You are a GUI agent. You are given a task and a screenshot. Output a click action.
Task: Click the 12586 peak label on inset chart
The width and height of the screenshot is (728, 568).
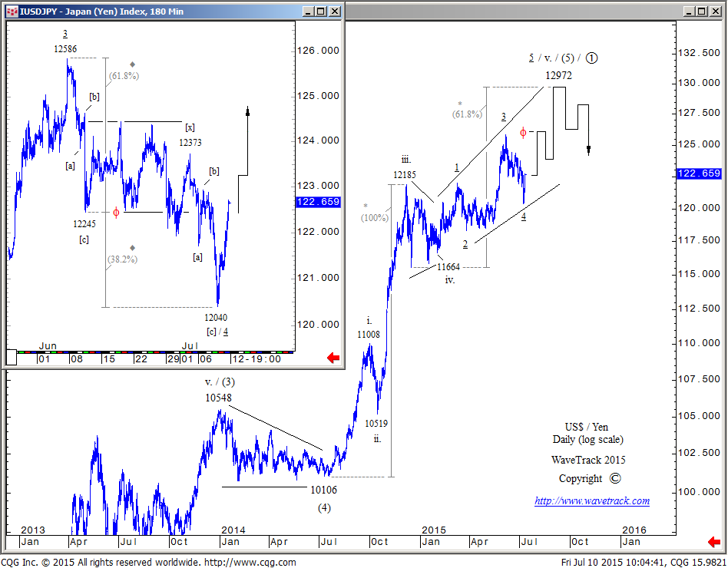coord(65,48)
